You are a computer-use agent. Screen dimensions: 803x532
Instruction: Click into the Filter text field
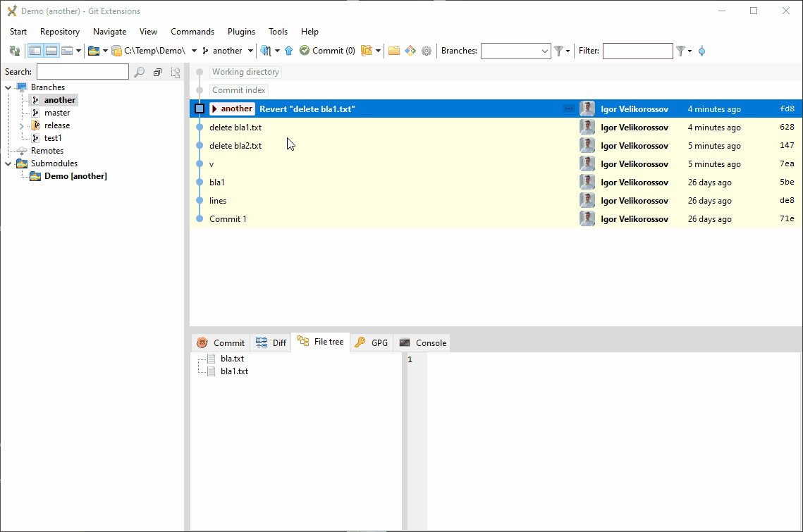(x=637, y=51)
